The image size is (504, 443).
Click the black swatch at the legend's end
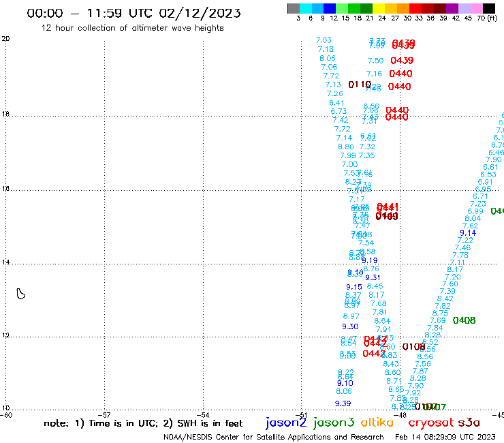tap(488, 9)
